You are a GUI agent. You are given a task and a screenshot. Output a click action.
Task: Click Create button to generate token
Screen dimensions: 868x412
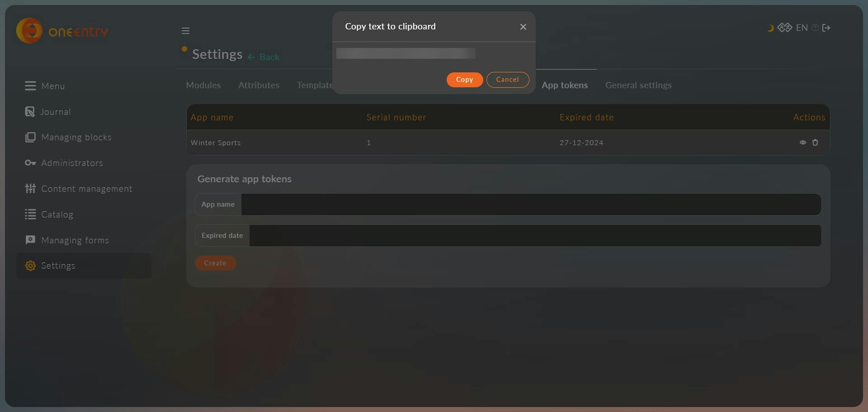pos(215,263)
